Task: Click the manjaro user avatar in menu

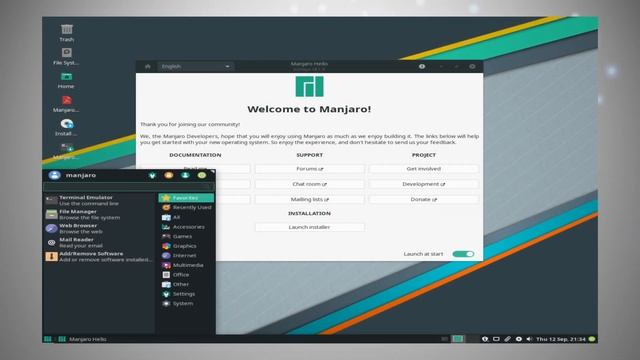Action: point(54,175)
